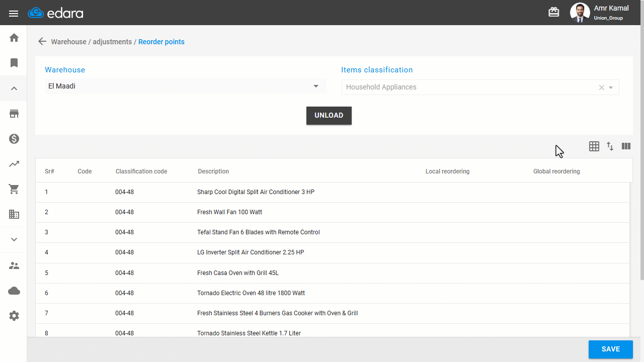Select Fresh Casa Oven with Grill 45L
Image resolution: width=644 pixels, height=362 pixels.
click(x=333, y=273)
